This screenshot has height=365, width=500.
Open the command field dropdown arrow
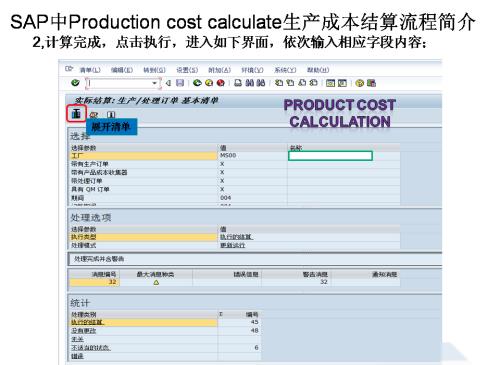pos(155,83)
